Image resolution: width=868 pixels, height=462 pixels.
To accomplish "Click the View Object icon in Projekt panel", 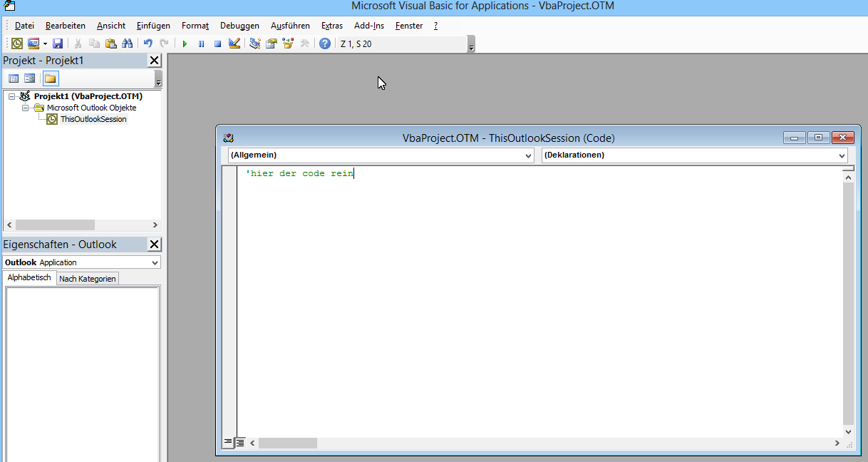I will [30, 78].
